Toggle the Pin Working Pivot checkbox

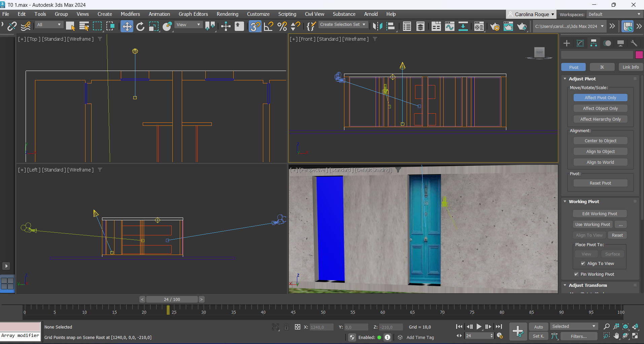(576, 274)
